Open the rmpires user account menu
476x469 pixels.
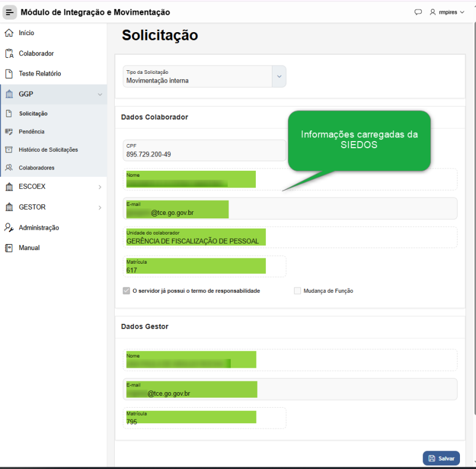click(x=447, y=12)
